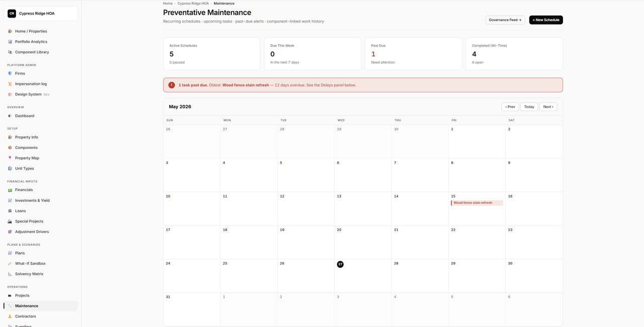Image resolution: width=644 pixels, height=327 pixels.
Task: Open Home / Properties page
Action: coord(41,31)
